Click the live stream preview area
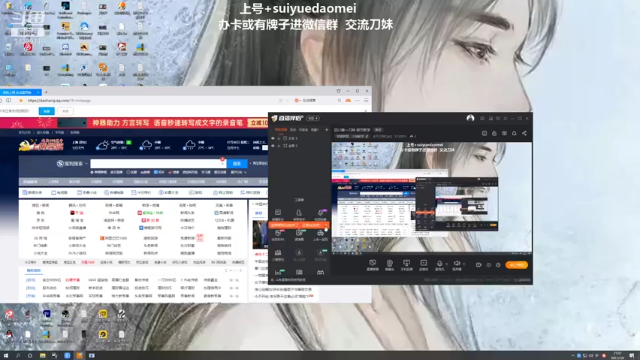 (432, 197)
